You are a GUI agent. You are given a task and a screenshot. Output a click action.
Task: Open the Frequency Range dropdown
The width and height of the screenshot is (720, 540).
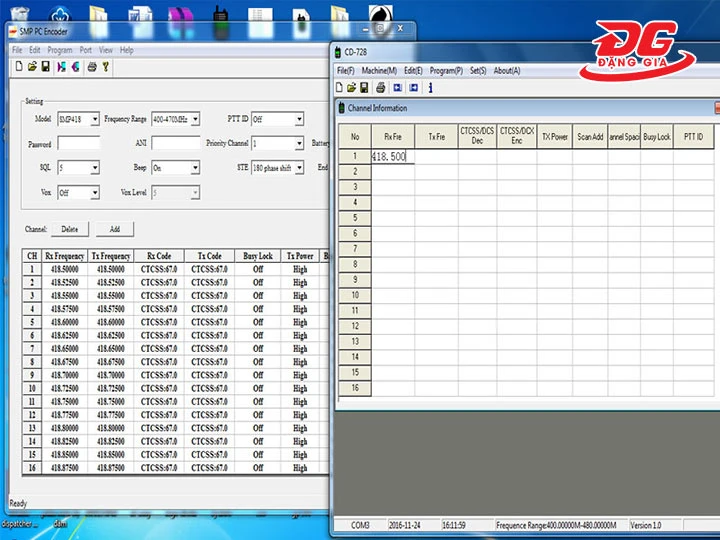(194, 119)
